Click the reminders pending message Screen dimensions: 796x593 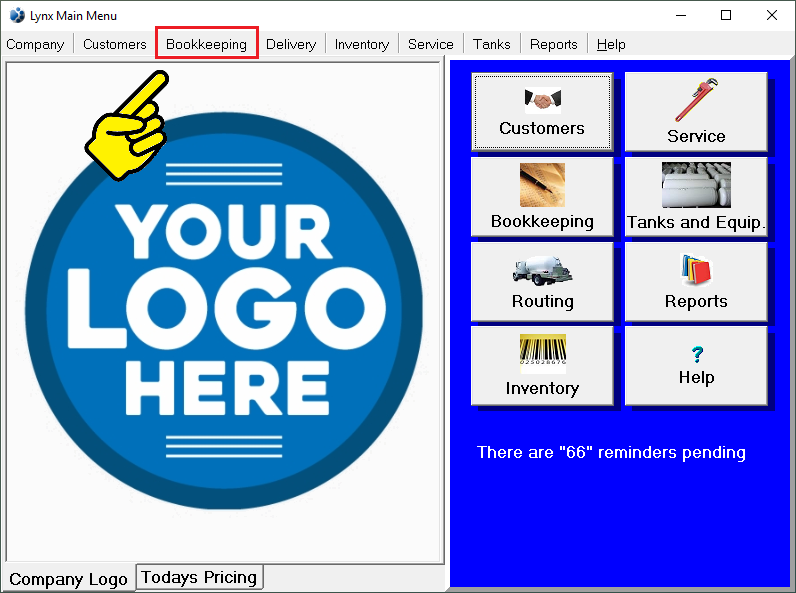coord(611,452)
